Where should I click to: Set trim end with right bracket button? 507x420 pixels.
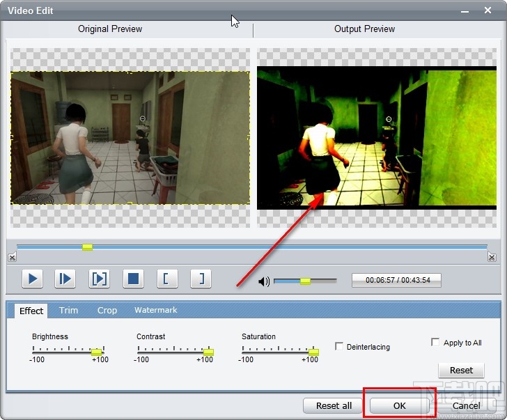point(201,279)
